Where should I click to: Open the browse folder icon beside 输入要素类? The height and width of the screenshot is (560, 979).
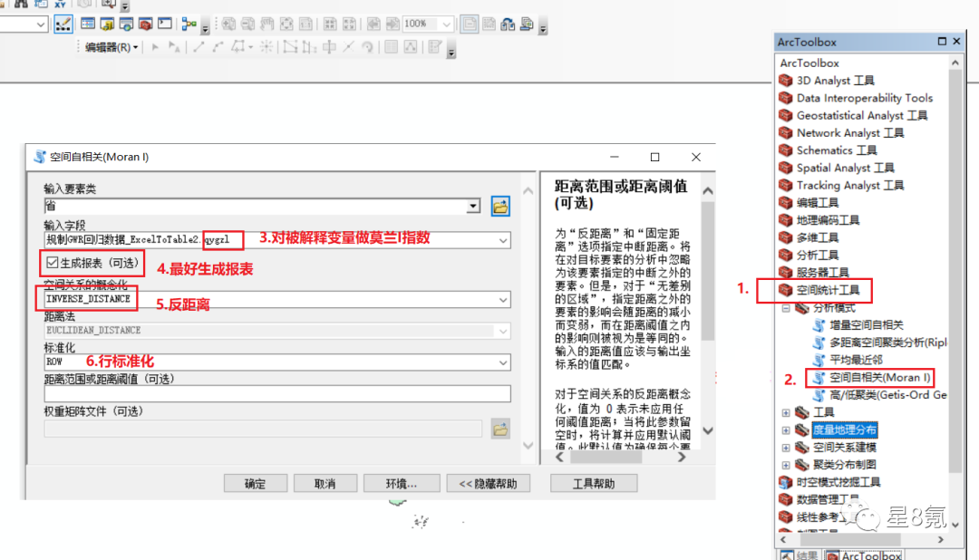(499, 206)
